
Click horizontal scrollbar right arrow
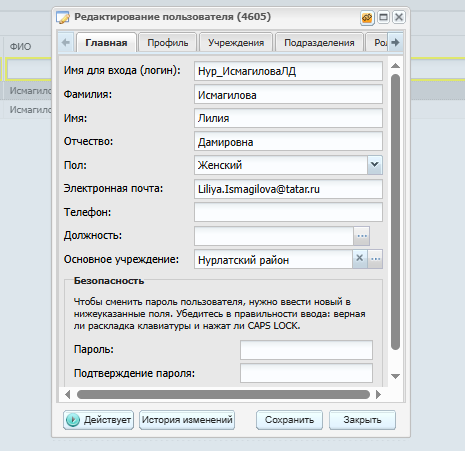(378, 395)
